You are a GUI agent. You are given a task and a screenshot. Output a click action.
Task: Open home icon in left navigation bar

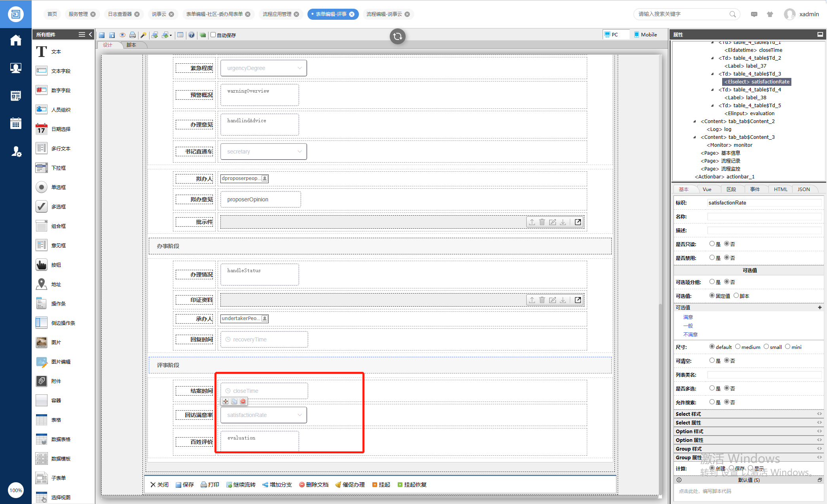[x=16, y=40]
